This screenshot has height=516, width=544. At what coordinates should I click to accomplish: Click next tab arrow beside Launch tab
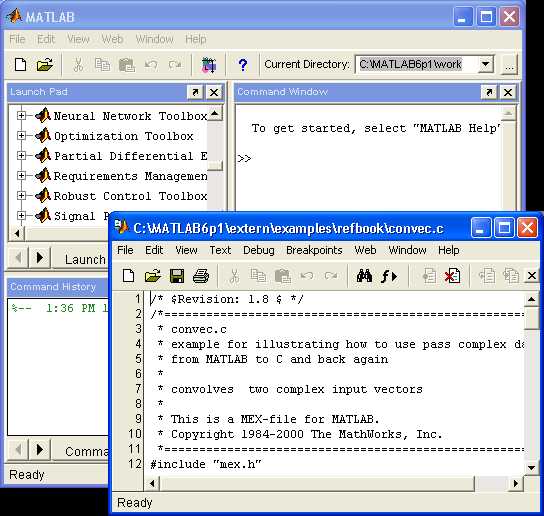[40, 257]
